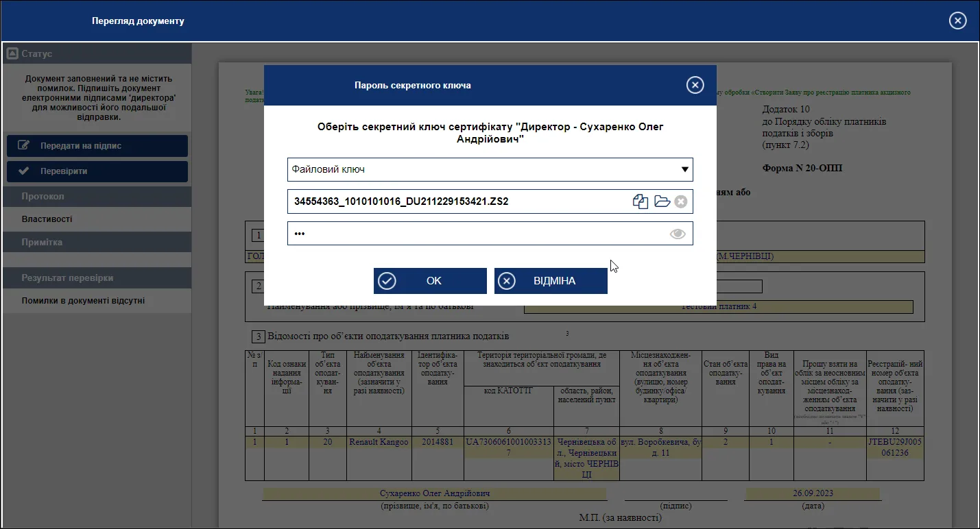Collapse the Статус panel icon

coord(12,53)
